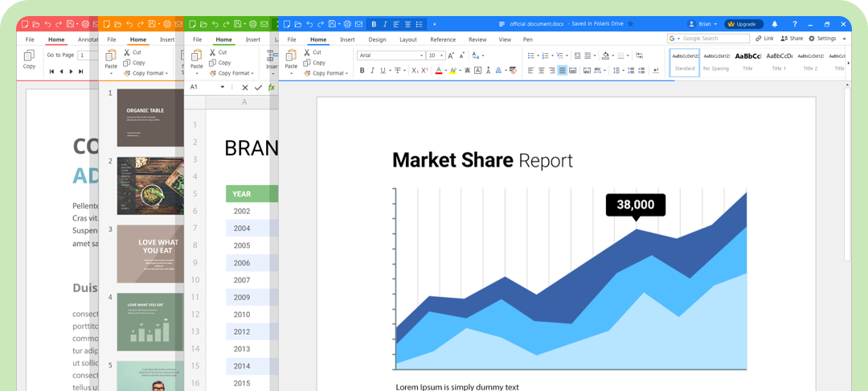Click the notification bell icon
Screen dimensions: 868x391
pos(775,24)
